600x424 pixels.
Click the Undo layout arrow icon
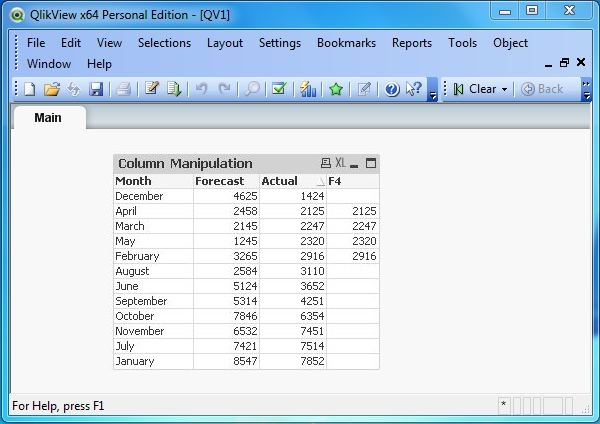[201, 89]
